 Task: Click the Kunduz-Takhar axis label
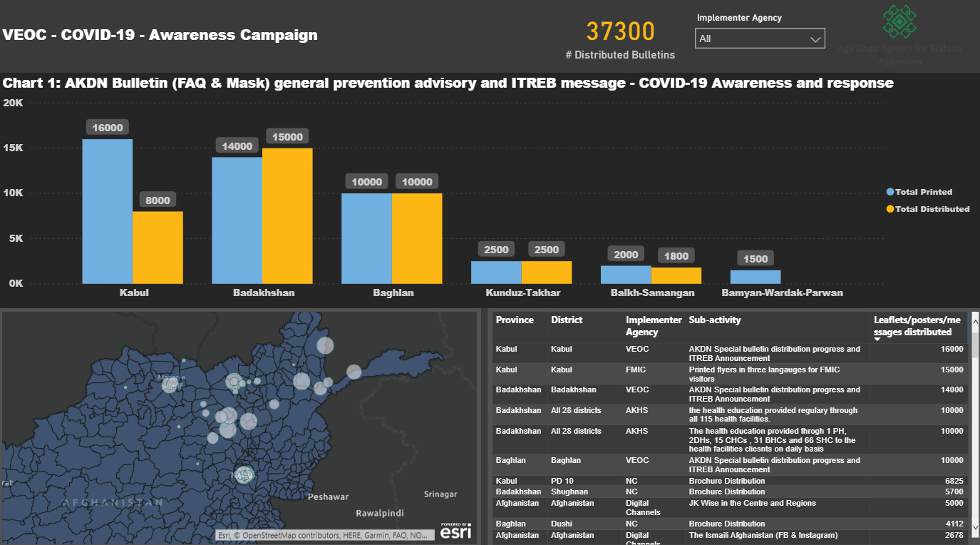pyautogui.click(x=523, y=292)
